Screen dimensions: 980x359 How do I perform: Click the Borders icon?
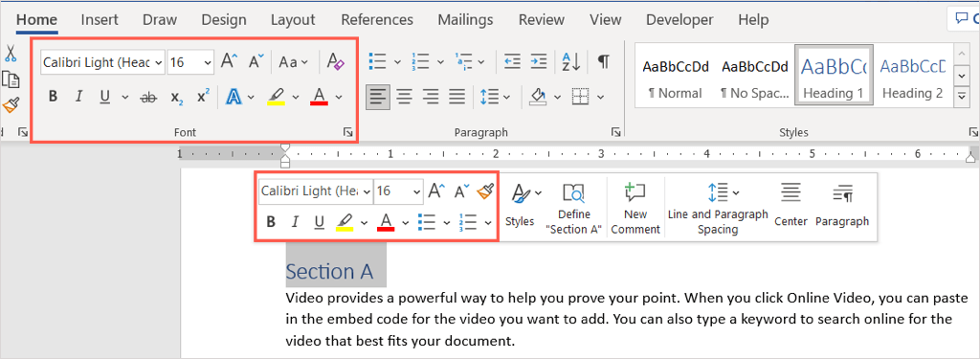(581, 97)
